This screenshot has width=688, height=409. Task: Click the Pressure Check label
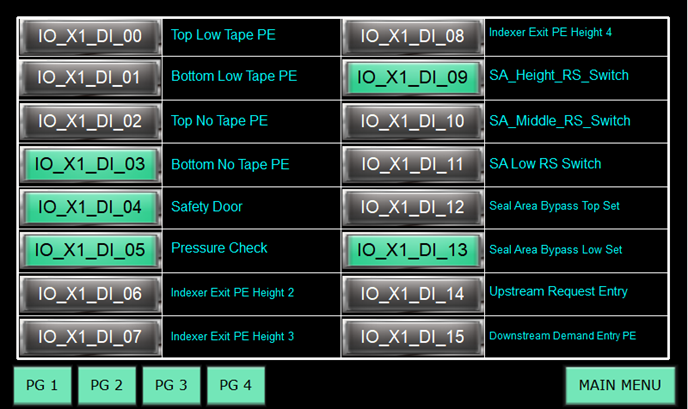(x=219, y=248)
